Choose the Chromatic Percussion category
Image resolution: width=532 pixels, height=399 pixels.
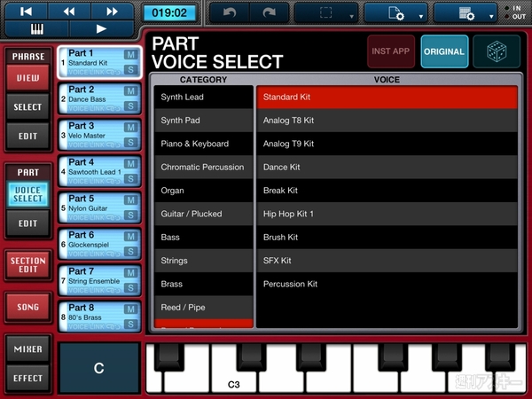click(204, 168)
